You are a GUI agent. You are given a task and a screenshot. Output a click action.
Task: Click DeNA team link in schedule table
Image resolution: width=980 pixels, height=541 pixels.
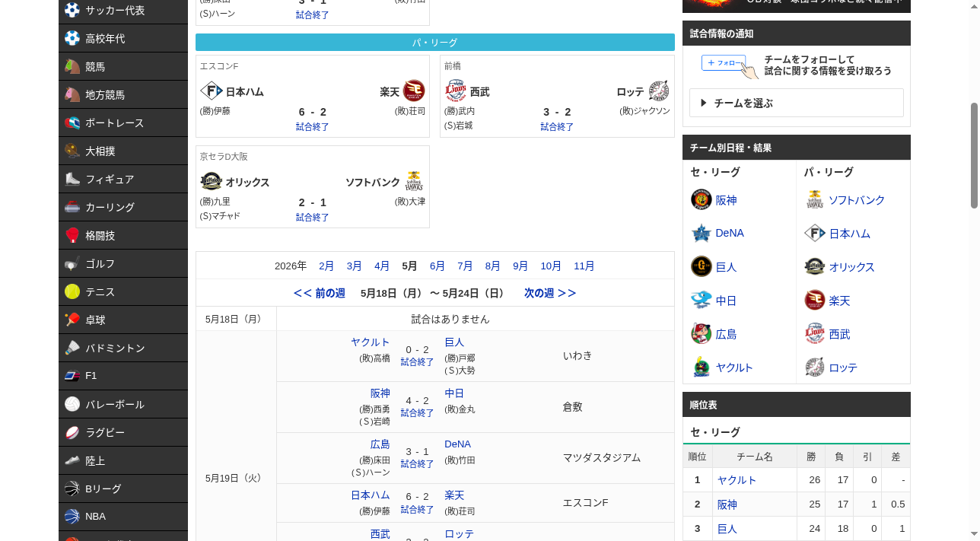coord(458,444)
